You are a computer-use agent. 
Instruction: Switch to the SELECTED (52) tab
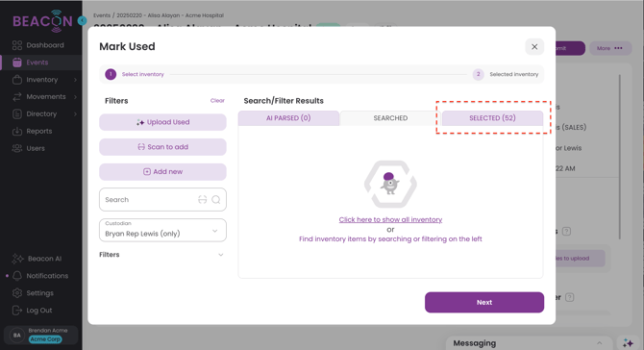coord(492,118)
